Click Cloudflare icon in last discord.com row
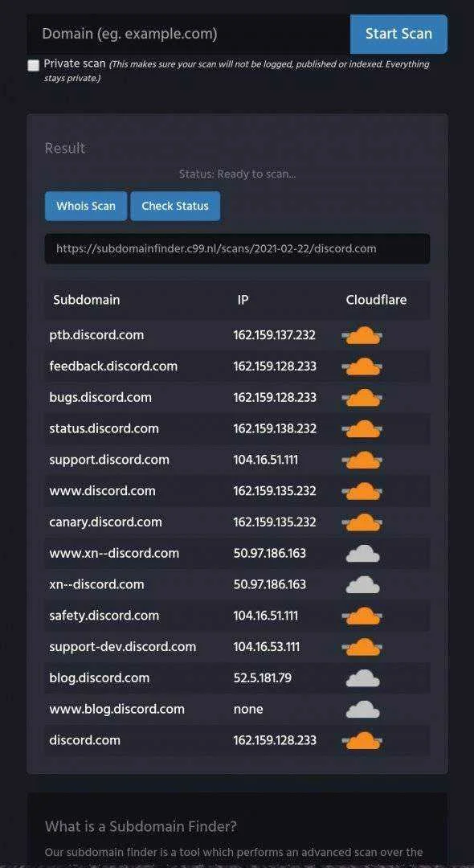The width and height of the screenshot is (474, 868). tap(363, 741)
